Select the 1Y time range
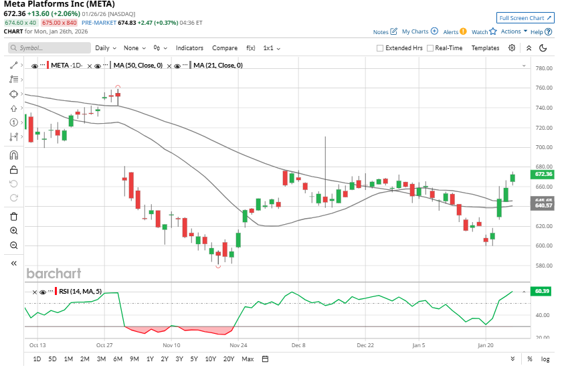566x392 pixels. [150, 359]
